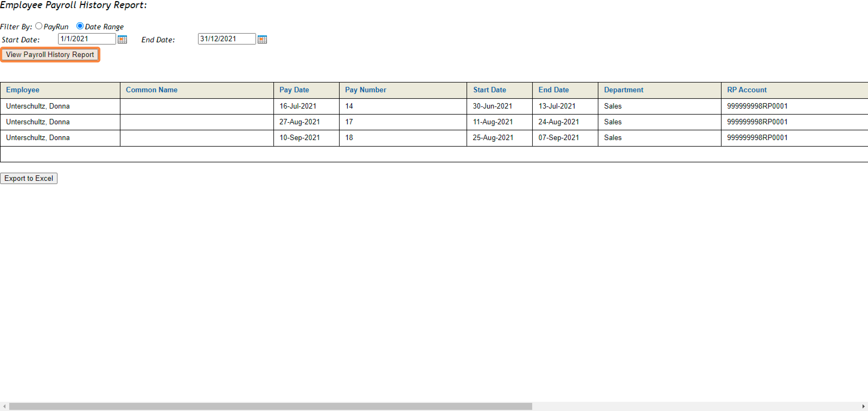Click the end date 24-Aug-2021
This screenshot has height=411, width=868.
point(559,122)
